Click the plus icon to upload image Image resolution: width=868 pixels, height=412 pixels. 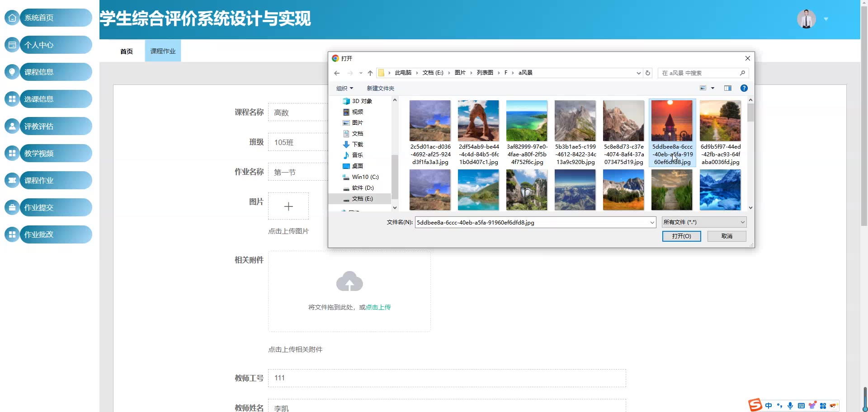point(288,206)
